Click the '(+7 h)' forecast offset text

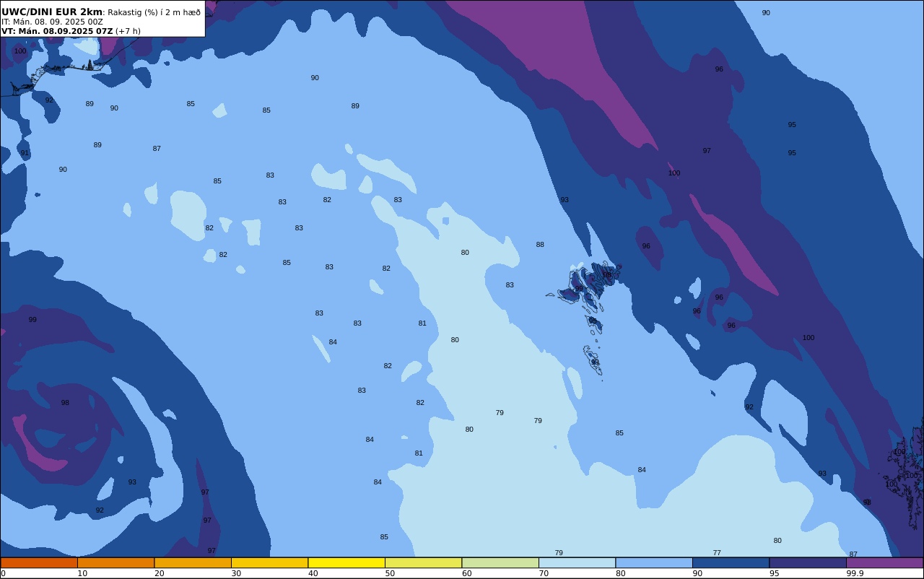(x=128, y=31)
